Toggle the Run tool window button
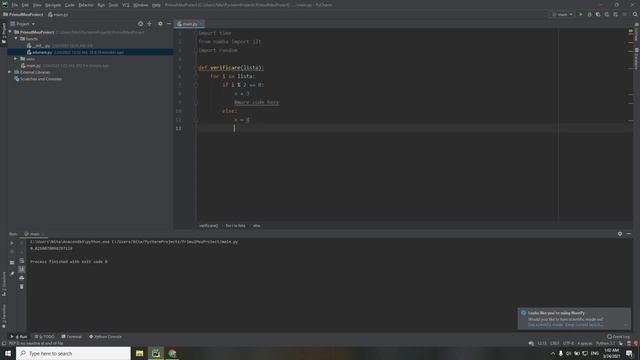 click(19, 337)
